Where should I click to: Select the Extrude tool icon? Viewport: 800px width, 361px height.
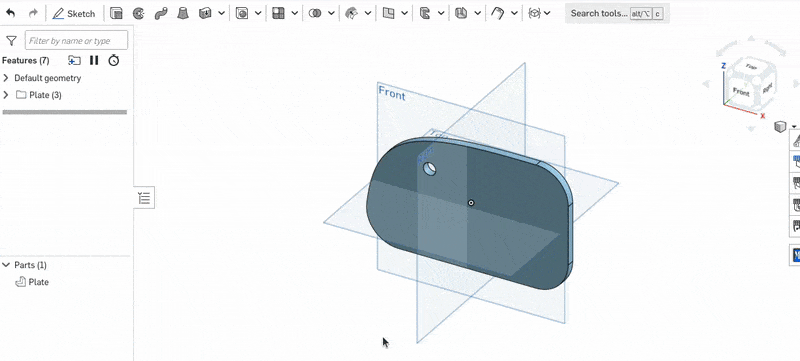(116, 14)
